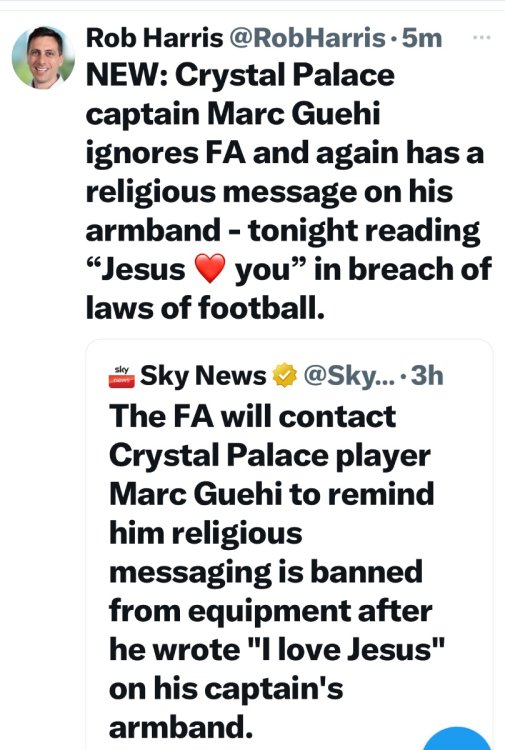Click the 'laws of football.' closing line
505x750 pixels.
coord(205,307)
